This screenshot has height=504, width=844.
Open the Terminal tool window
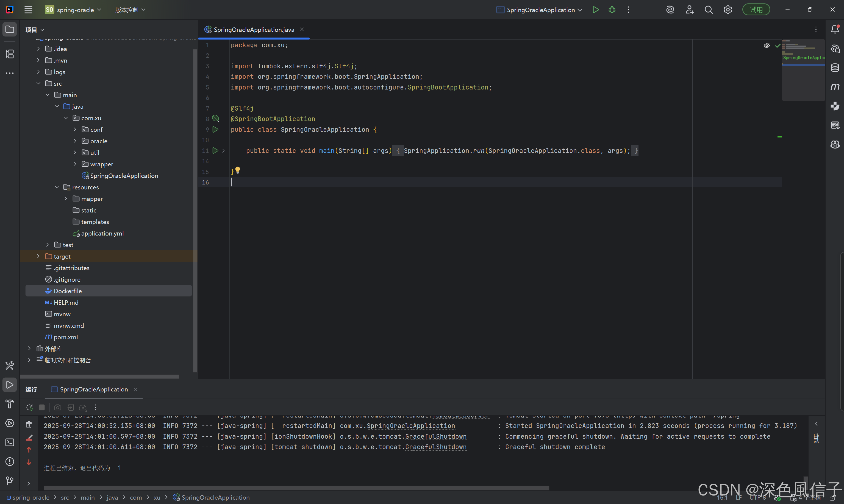(x=10, y=442)
